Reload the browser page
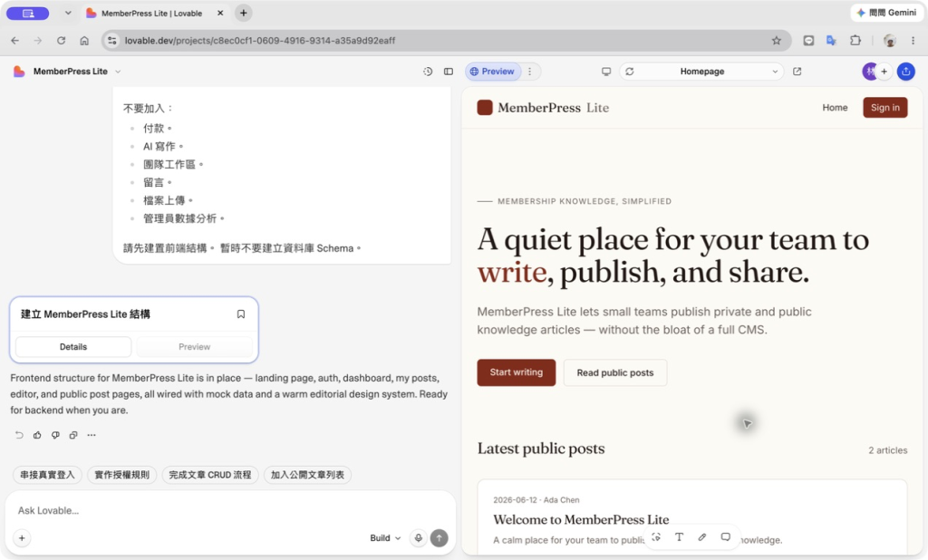The width and height of the screenshot is (928, 560). coord(61,40)
